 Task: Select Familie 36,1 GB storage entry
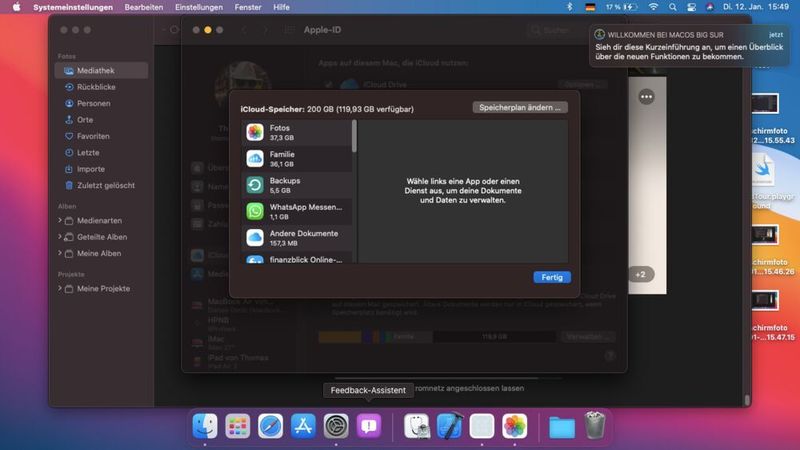click(297, 159)
